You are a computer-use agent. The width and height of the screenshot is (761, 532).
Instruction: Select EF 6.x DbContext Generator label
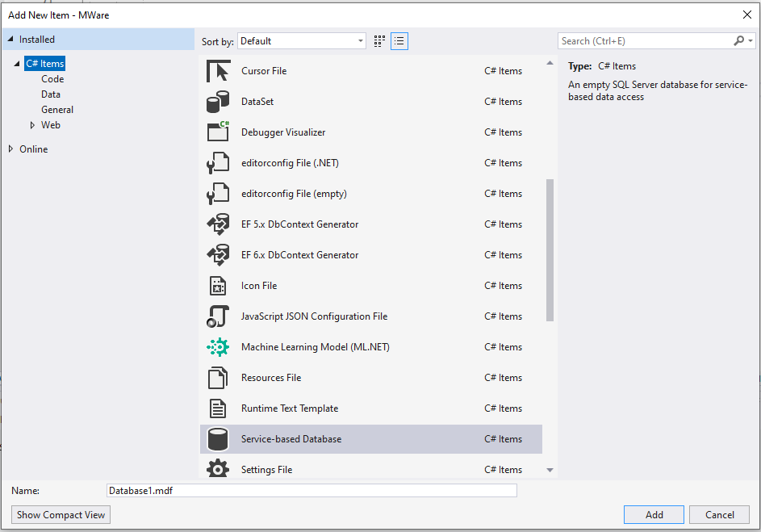coord(300,255)
